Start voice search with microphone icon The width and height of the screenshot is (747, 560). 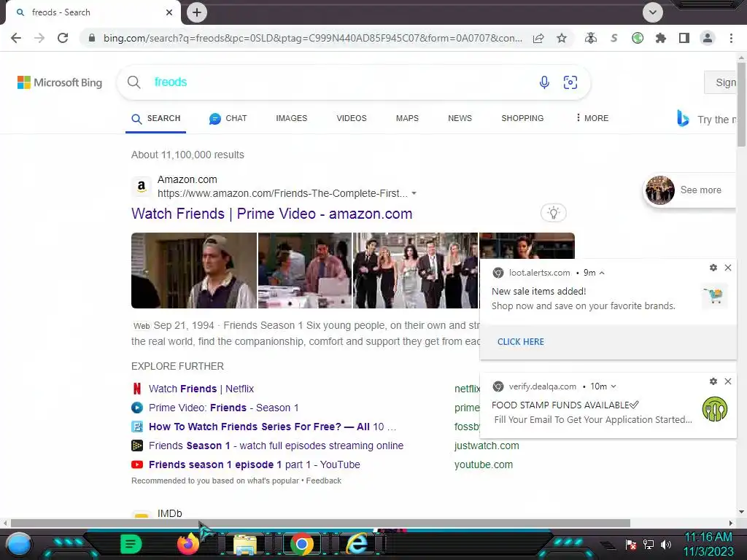coord(544,82)
